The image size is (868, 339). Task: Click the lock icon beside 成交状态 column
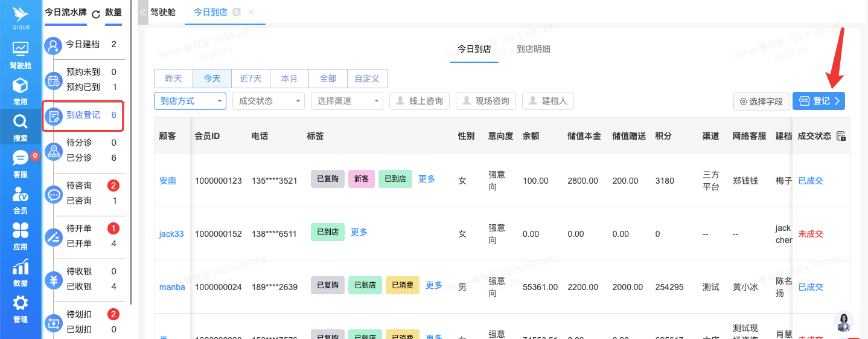pos(841,137)
